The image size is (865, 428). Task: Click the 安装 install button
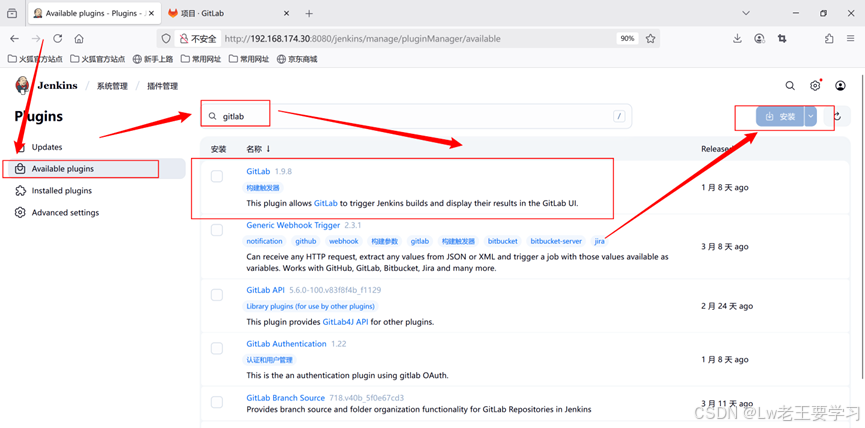pos(780,116)
